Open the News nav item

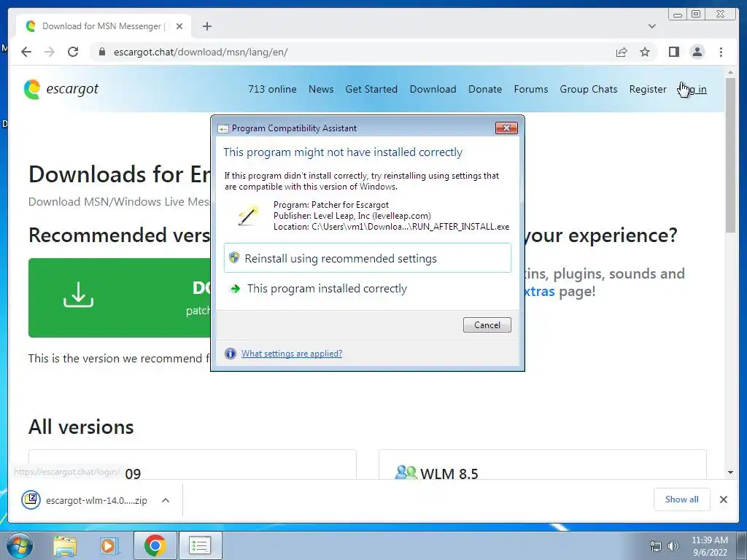click(321, 89)
